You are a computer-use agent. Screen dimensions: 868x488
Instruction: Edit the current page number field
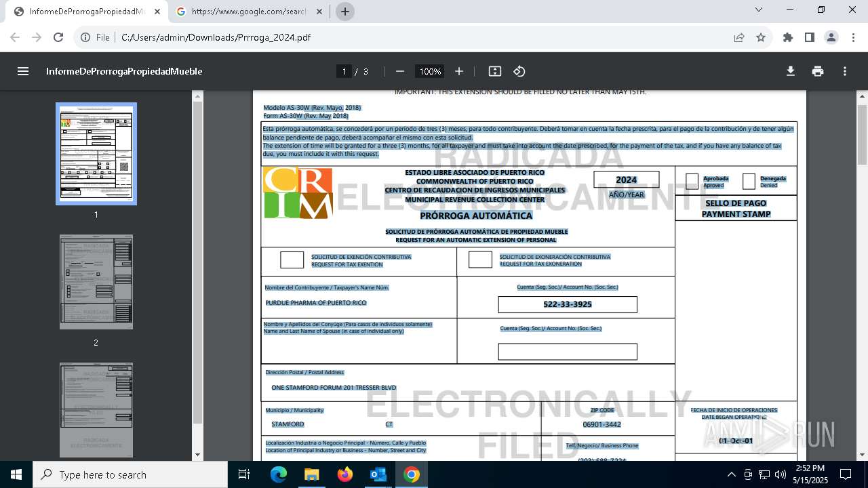click(344, 71)
